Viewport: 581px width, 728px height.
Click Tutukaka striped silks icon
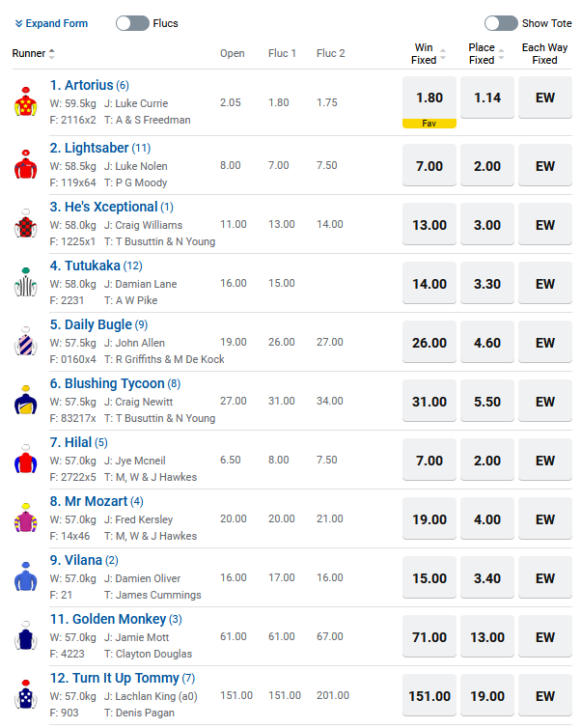pos(25,283)
